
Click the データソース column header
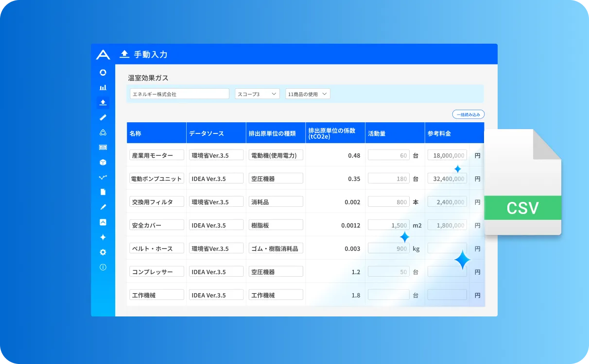coord(207,133)
